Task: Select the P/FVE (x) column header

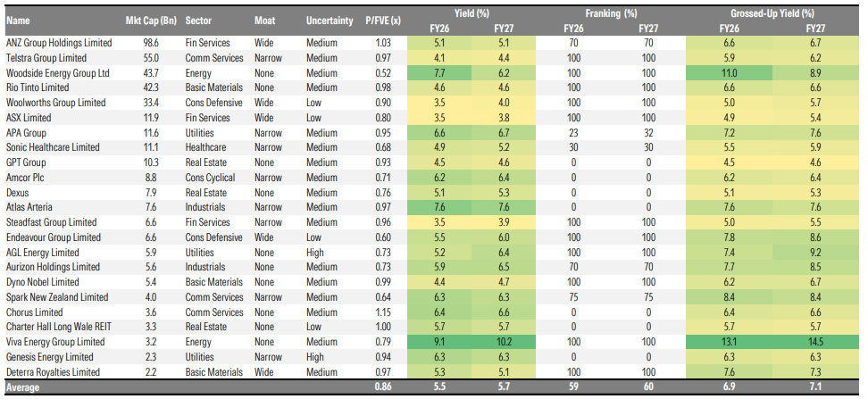Action: [383, 20]
